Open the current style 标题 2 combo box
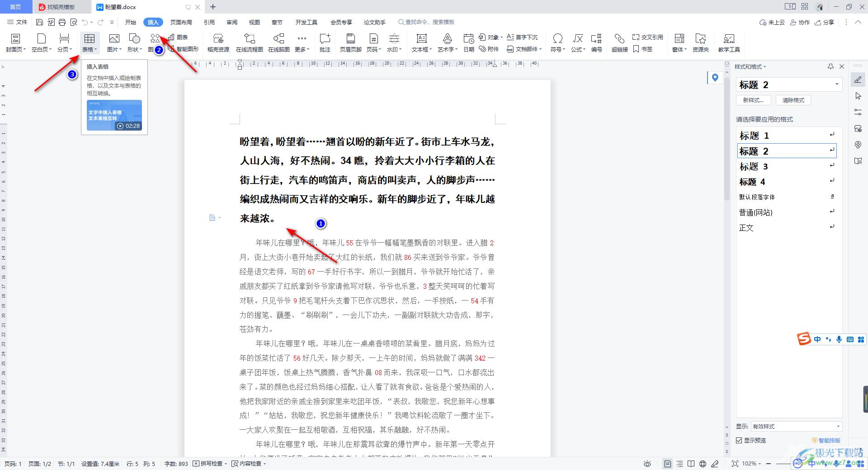 (789, 85)
